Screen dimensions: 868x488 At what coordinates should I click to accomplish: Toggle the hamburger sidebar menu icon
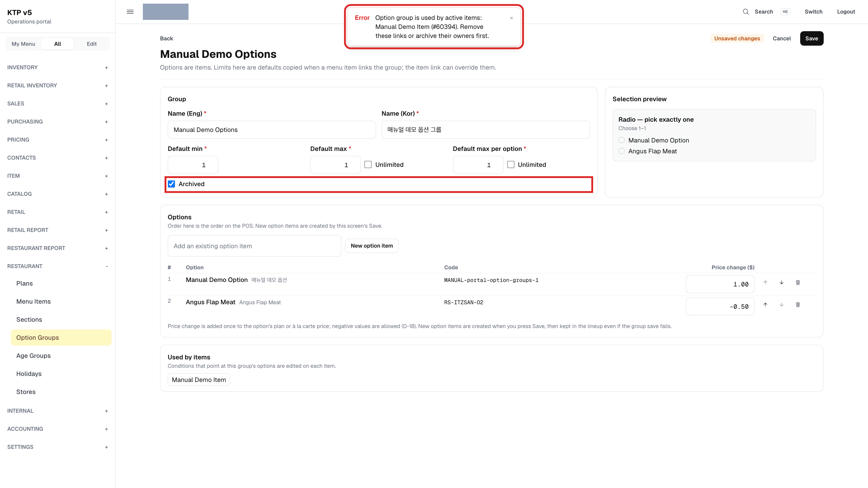pyautogui.click(x=130, y=12)
